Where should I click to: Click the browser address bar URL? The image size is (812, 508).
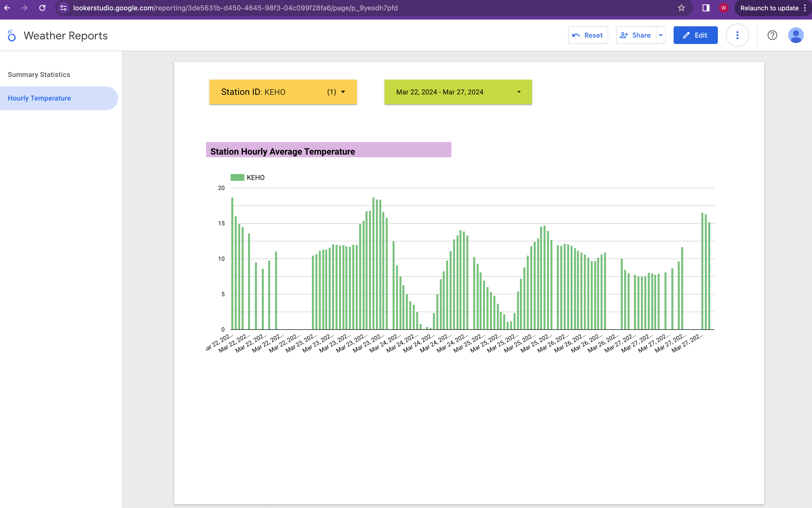click(x=235, y=8)
